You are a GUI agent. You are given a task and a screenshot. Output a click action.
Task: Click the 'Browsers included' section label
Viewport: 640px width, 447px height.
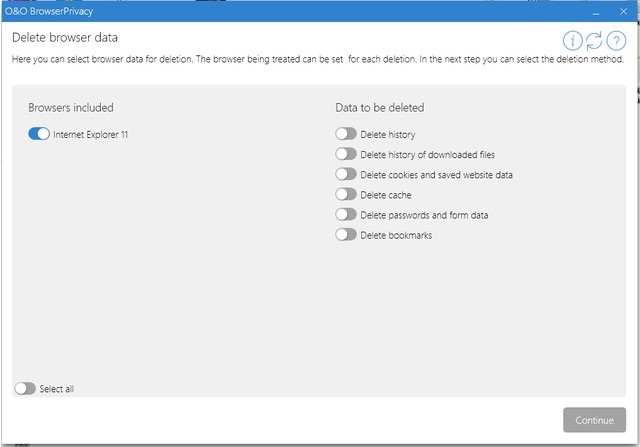point(71,107)
